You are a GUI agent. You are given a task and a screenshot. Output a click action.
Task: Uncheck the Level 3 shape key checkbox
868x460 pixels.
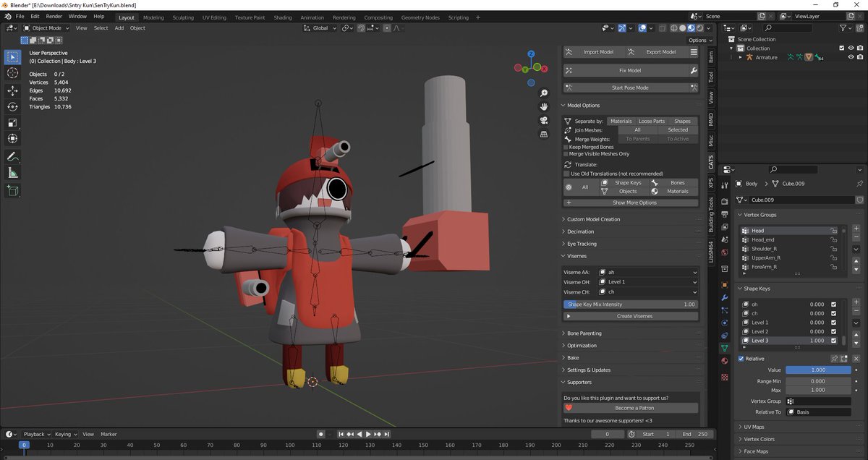coord(834,341)
